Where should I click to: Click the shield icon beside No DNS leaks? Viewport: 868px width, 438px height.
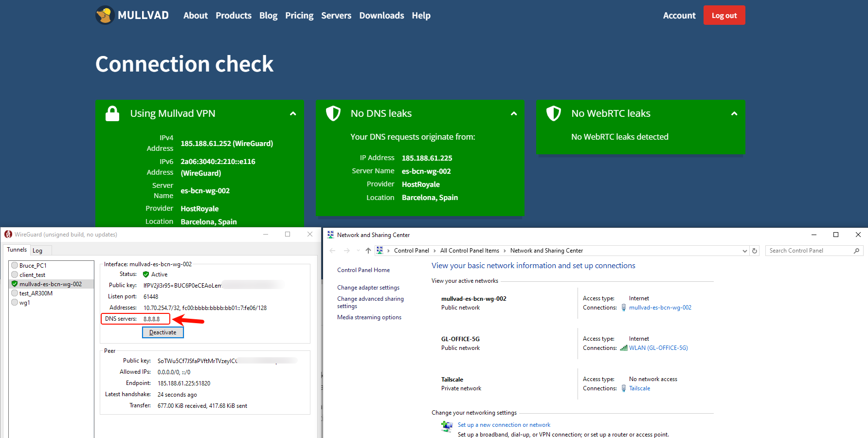(x=333, y=113)
